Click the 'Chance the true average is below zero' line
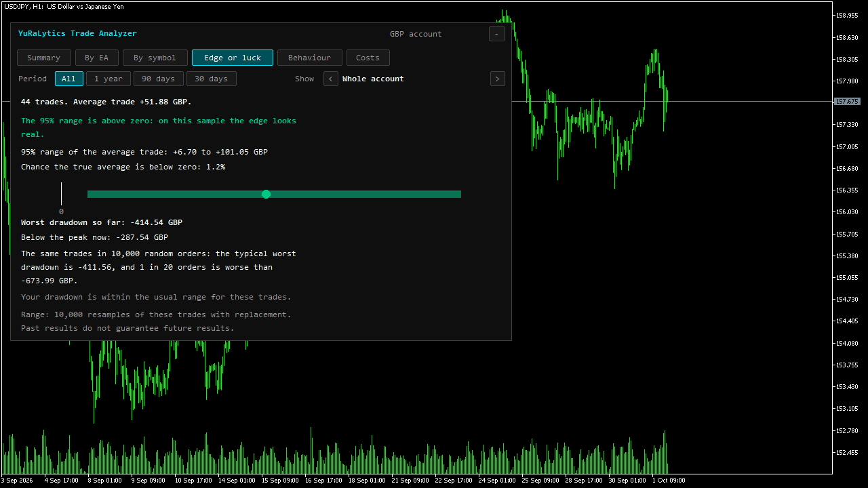The height and width of the screenshot is (488, 868). pyautogui.click(x=123, y=167)
